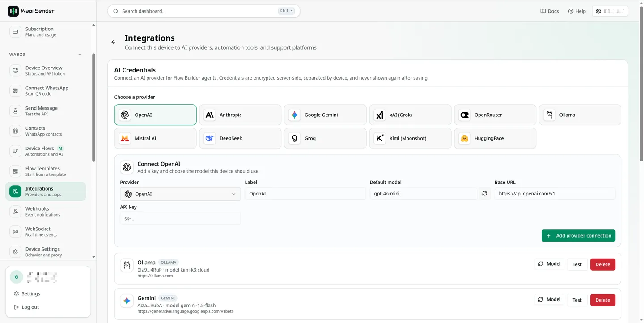Click the Gemini star icon in saved connections

(127, 301)
